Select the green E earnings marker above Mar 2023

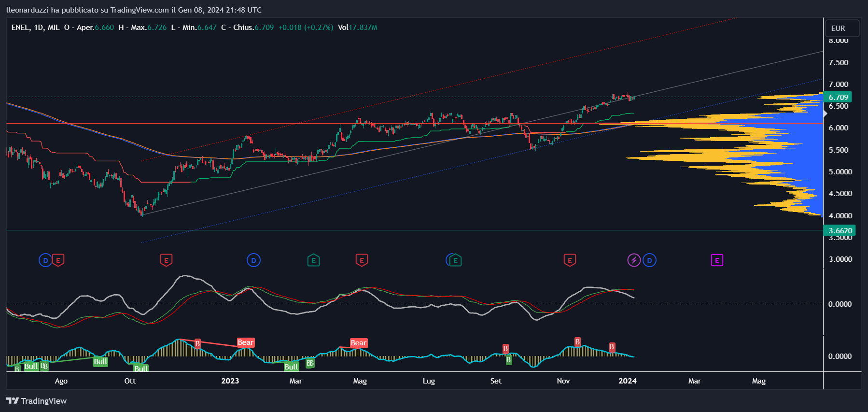pos(313,261)
